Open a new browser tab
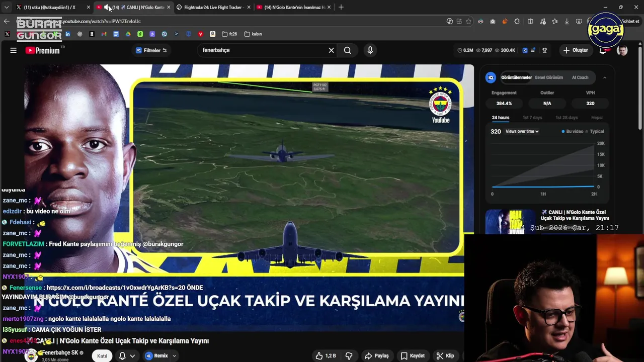This screenshot has height=362, width=644. click(341, 8)
